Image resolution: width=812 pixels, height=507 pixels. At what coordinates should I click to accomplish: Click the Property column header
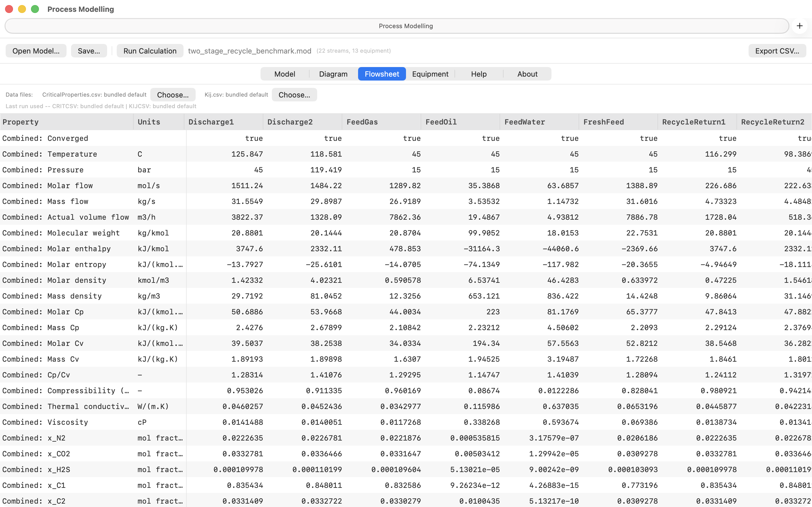[67, 122]
